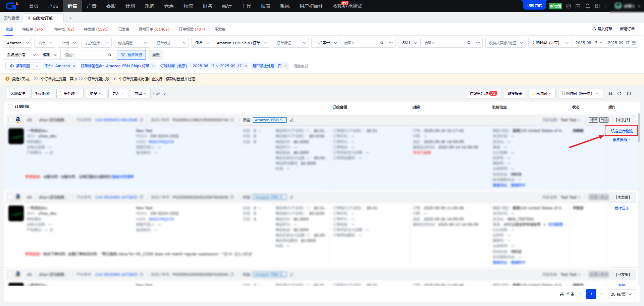
Task: Open the 北京时间 timezone dropdown
Action: [x=542, y=93]
